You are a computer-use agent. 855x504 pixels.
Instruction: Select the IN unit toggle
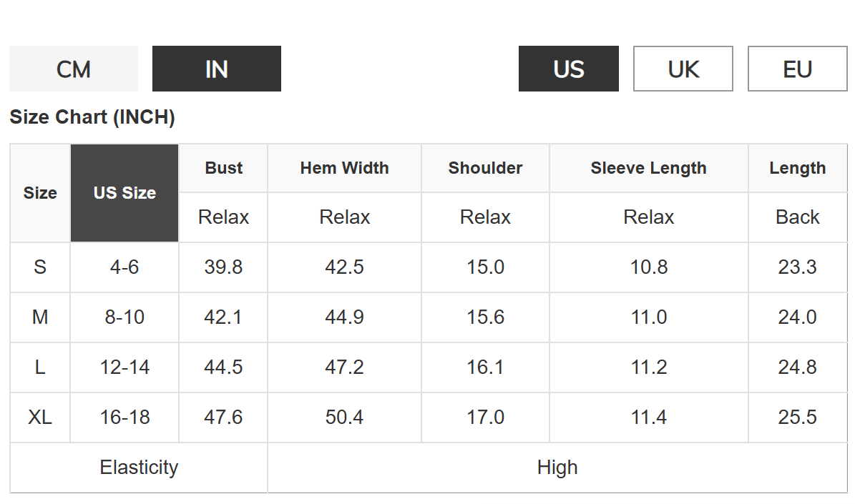[x=216, y=69]
